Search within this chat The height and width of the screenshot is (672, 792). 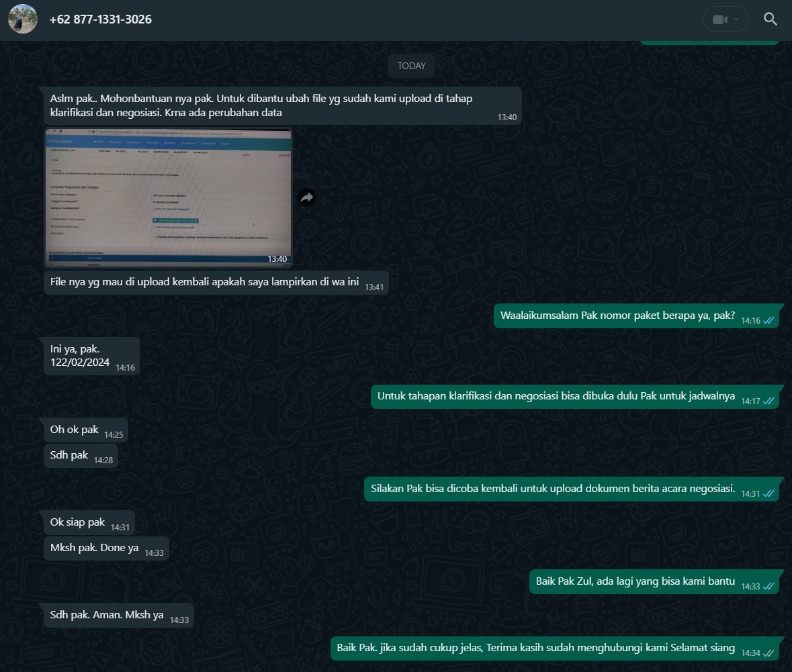(x=770, y=19)
